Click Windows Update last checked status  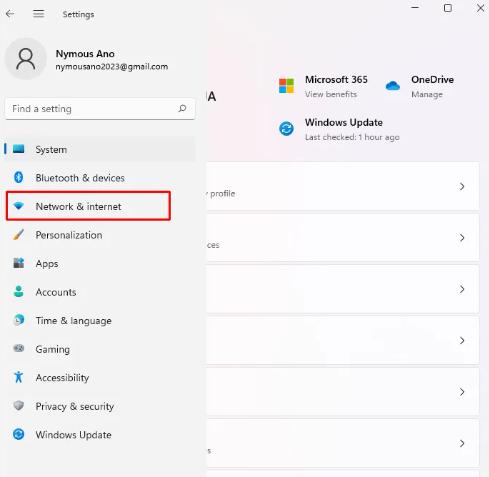(x=352, y=137)
